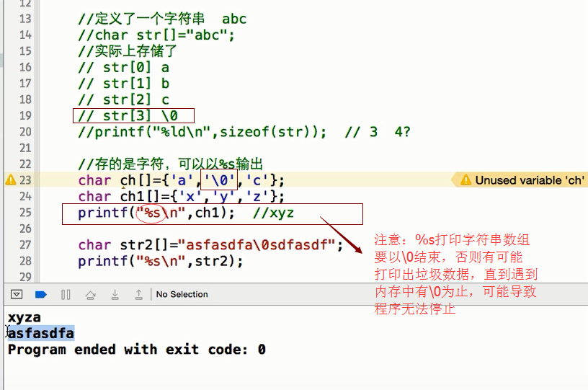The width and height of the screenshot is (588, 390).
Task: Click line number 13 in the gutter
Action: click(25, 19)
